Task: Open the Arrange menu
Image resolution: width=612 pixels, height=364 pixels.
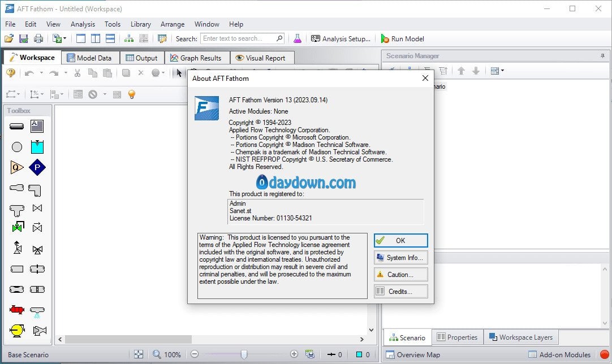Action: (173, 24)
